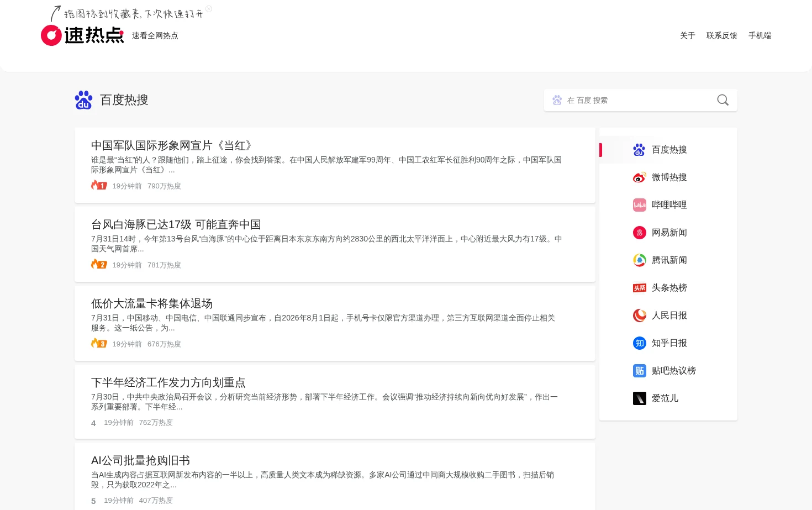Click the ifanr black icon
812x510 pixels.
tap(639, 398)
